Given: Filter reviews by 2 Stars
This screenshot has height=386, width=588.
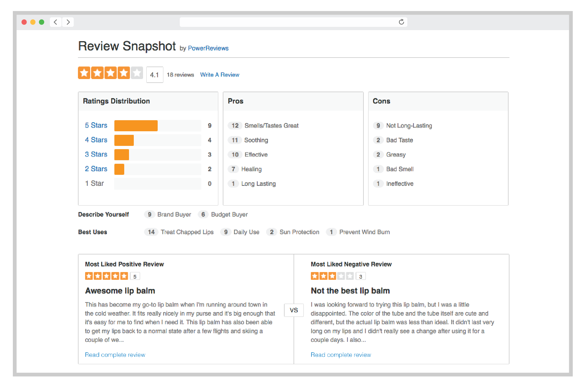Looking at the screenshot, I should [x=96, y=169].
